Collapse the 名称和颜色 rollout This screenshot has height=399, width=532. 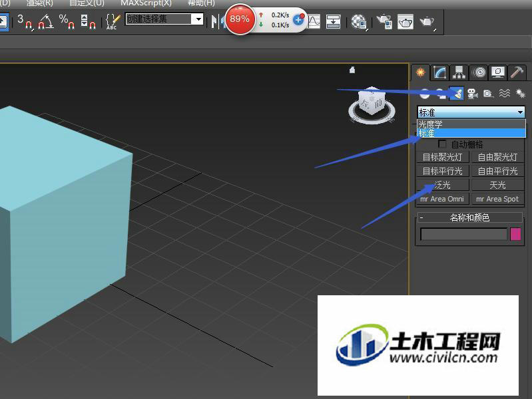coord(469,217)
